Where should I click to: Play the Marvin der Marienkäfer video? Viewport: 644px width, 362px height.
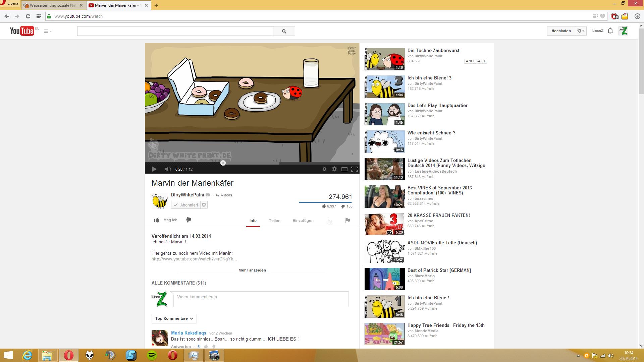point(154,169)
